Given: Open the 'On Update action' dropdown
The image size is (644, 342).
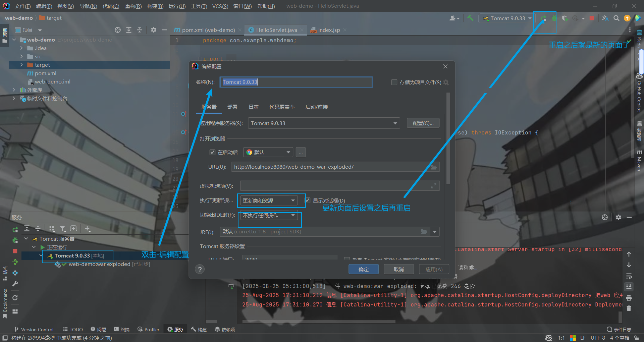Looking at the screenshot, I should (x=269, y=201).
